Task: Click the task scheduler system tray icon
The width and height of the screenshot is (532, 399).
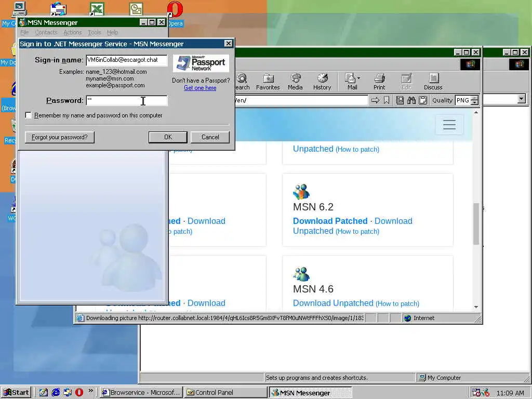Action: (x=476, y=393)
